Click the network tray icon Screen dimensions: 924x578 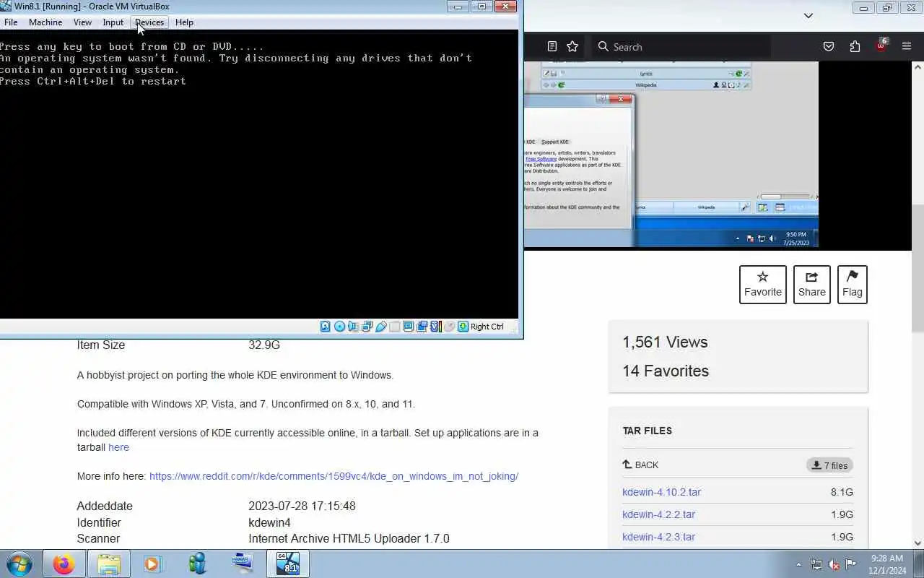(x=816, y=564)
